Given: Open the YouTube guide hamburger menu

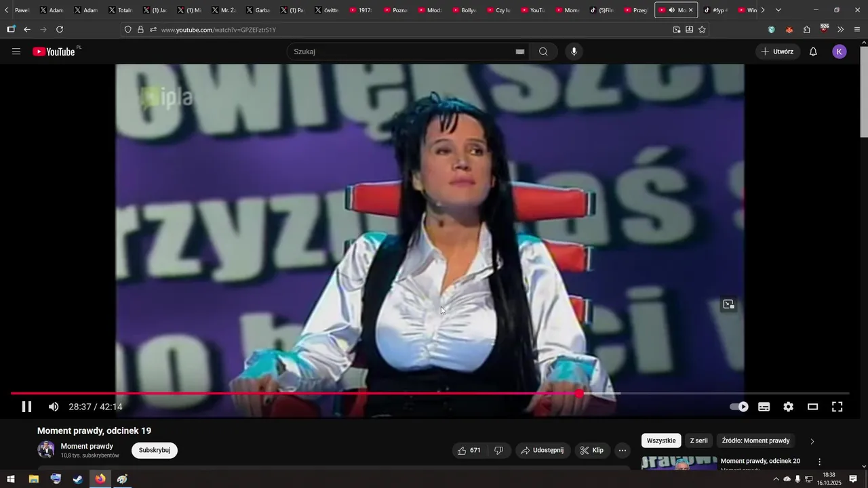Looking at the screenshot, I should coord(16,52).
